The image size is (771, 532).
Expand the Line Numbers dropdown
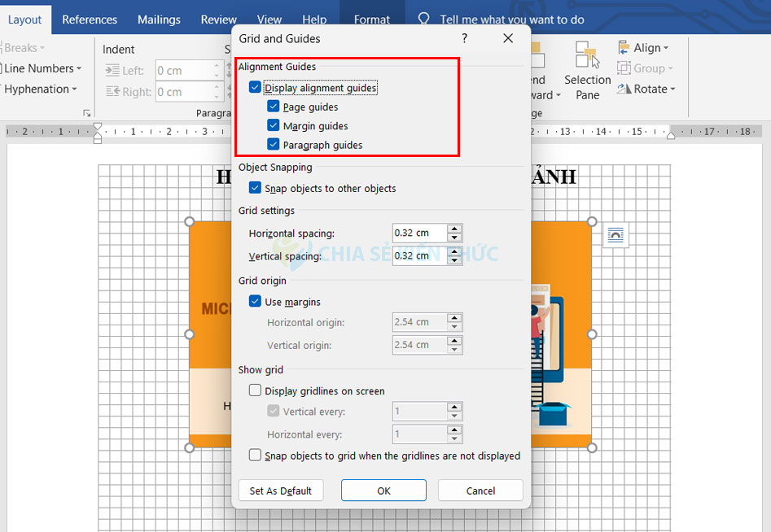(78, 68)
